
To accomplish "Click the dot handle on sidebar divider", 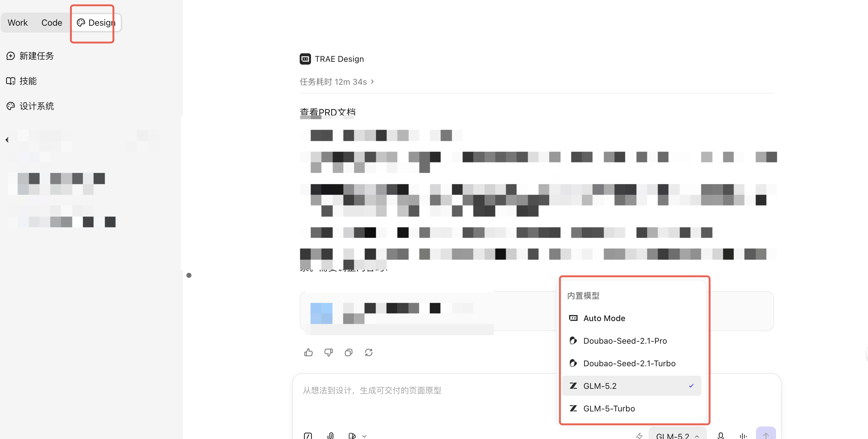I will coord(189,275).
